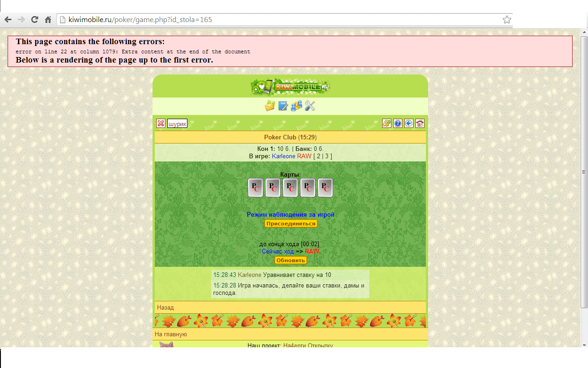
Task: Click the Назад link
Action: 165,307
